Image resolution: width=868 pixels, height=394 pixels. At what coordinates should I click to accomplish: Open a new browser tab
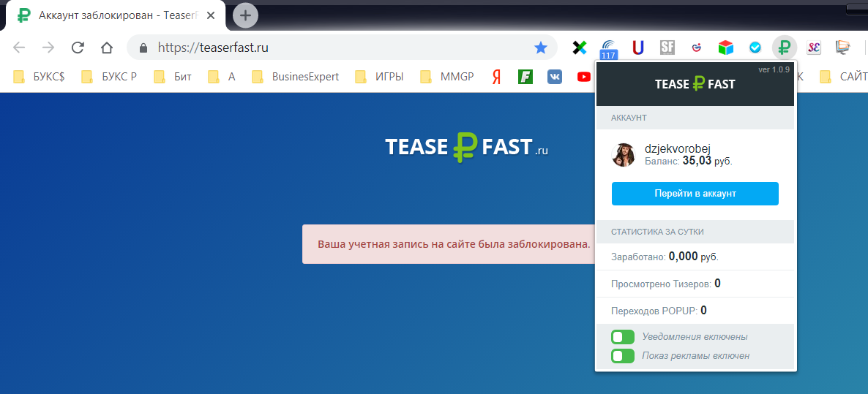245,15
